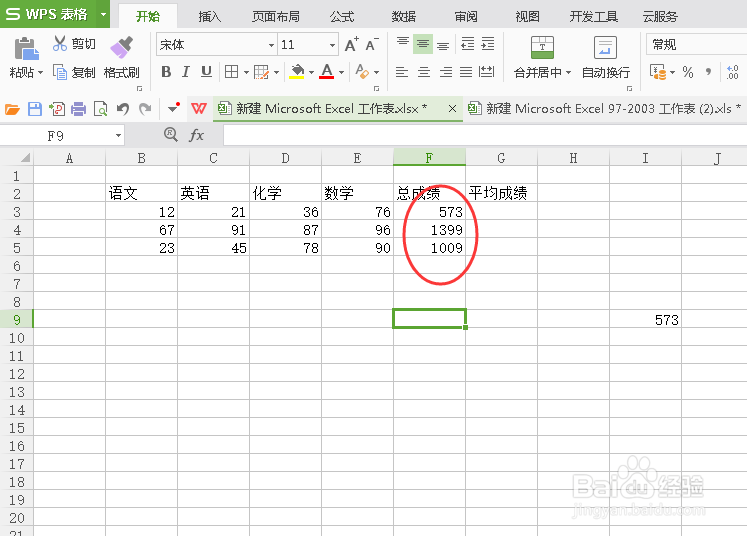Click the increase decimal icon

point(733,72)
